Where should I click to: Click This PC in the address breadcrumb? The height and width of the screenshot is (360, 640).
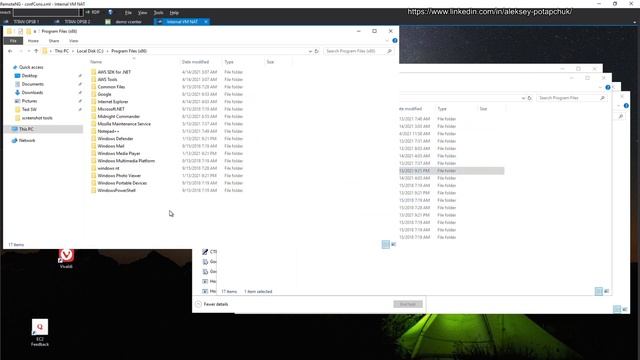(62, 51)
